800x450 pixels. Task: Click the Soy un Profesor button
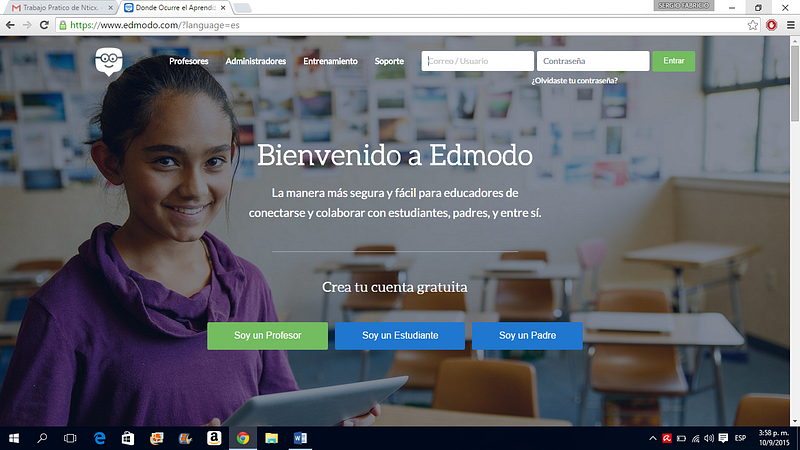267,336
